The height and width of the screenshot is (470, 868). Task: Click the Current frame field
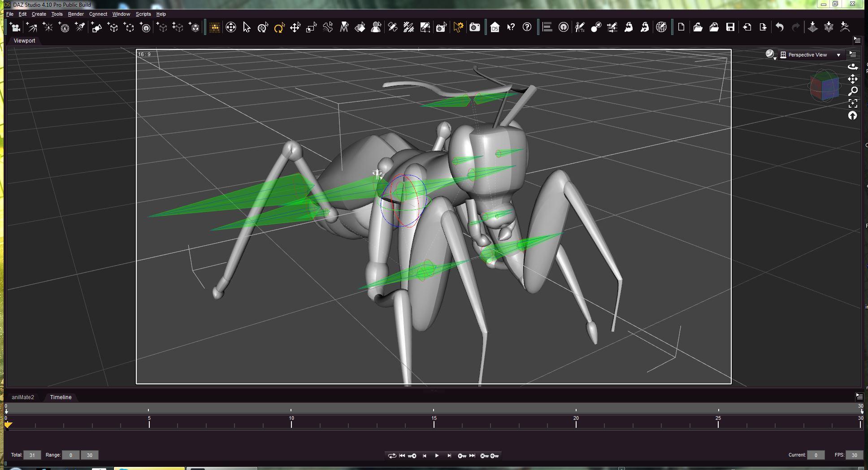point(816,455)
